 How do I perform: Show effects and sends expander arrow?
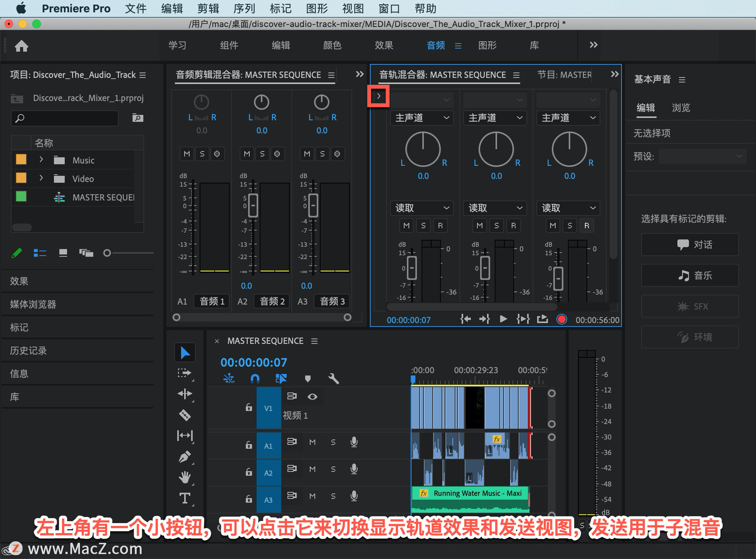click(378, 96)
